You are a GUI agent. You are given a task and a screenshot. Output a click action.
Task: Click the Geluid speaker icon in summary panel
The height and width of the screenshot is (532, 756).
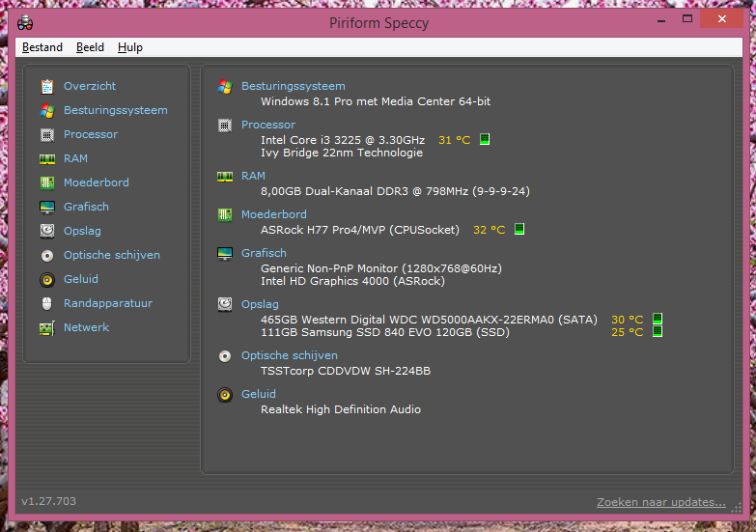pyautogui.click(x=225, y=395)
